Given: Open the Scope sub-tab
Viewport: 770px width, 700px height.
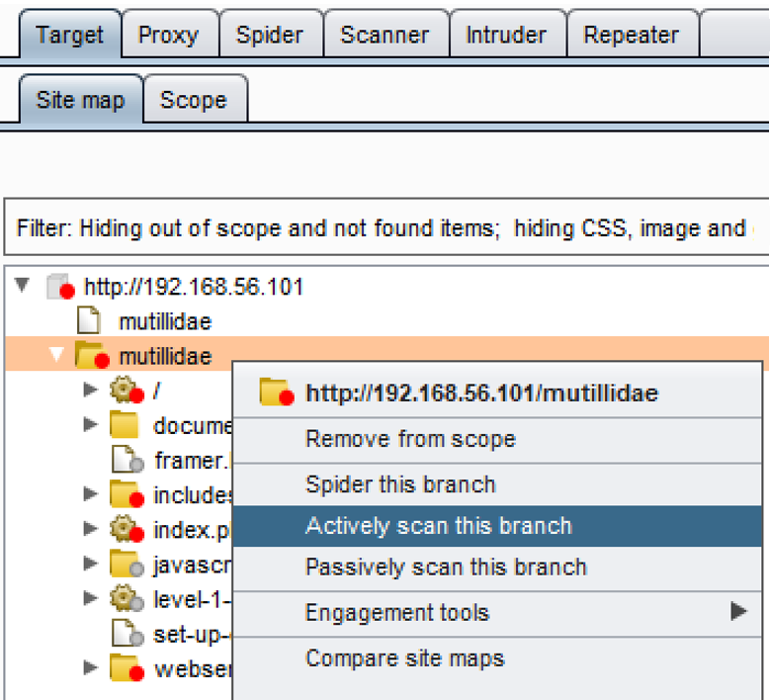Looking at the screenshot, I should click(x=193, y=100).
